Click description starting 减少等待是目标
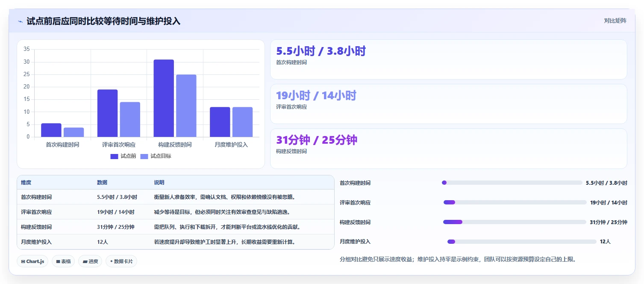The height and width of the screenshot is (284, 644). [223, 212]
